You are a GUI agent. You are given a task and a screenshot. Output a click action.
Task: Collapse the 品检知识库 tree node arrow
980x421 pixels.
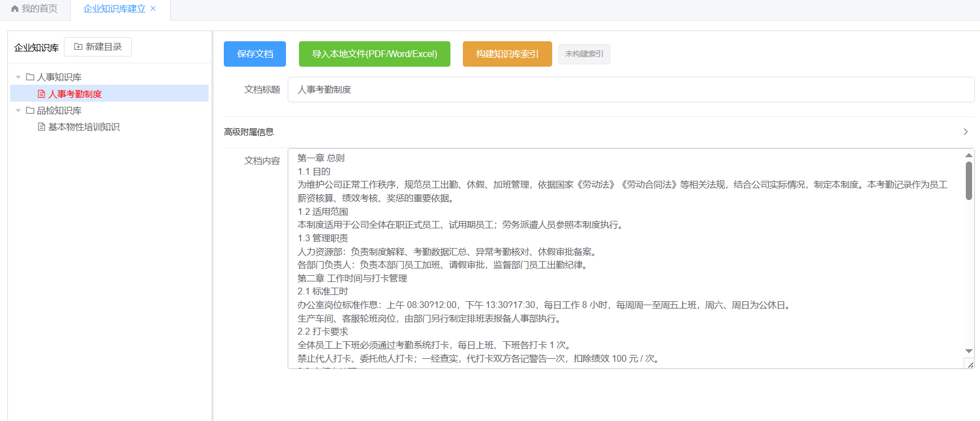point(18,111)
